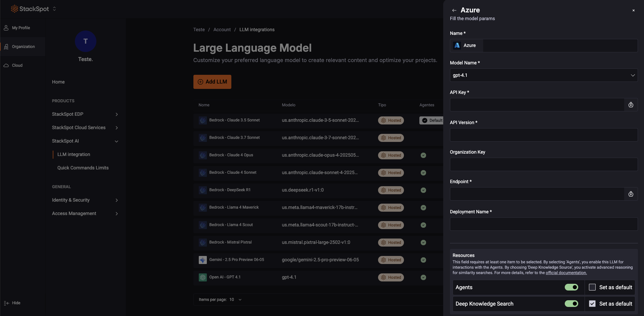Check Set as default for Agents
The image size is (644, 316).
click(592, 287)
